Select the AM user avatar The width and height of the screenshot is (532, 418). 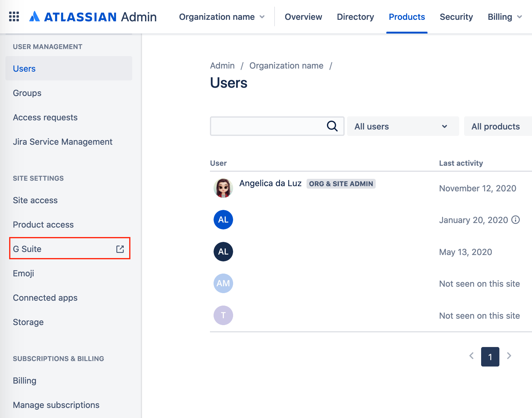point(223,283)
